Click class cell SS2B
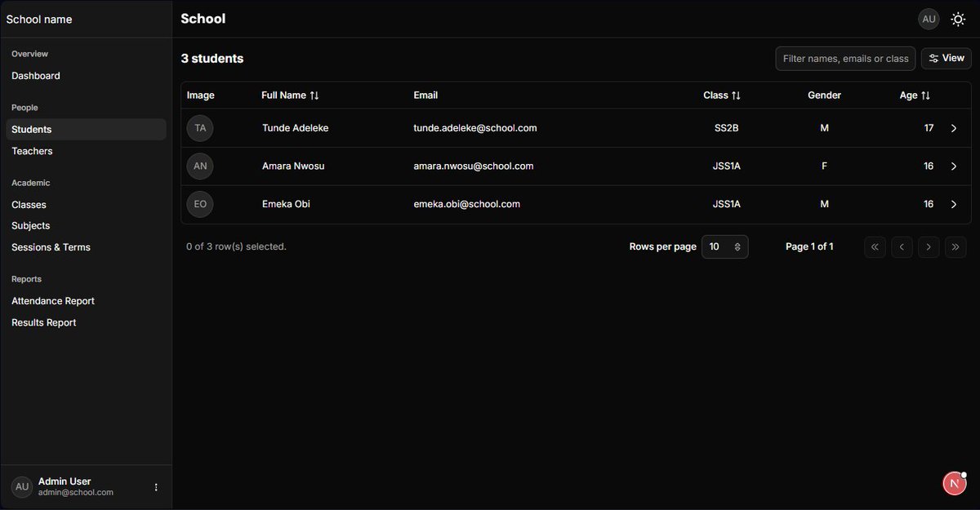The image size is (980, 510). 727,128
